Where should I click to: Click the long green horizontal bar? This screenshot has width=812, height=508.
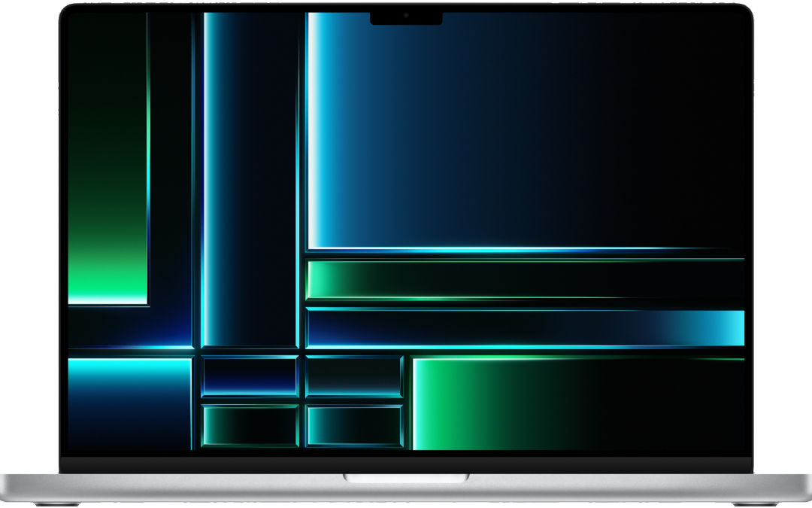(x=525, y=279)
